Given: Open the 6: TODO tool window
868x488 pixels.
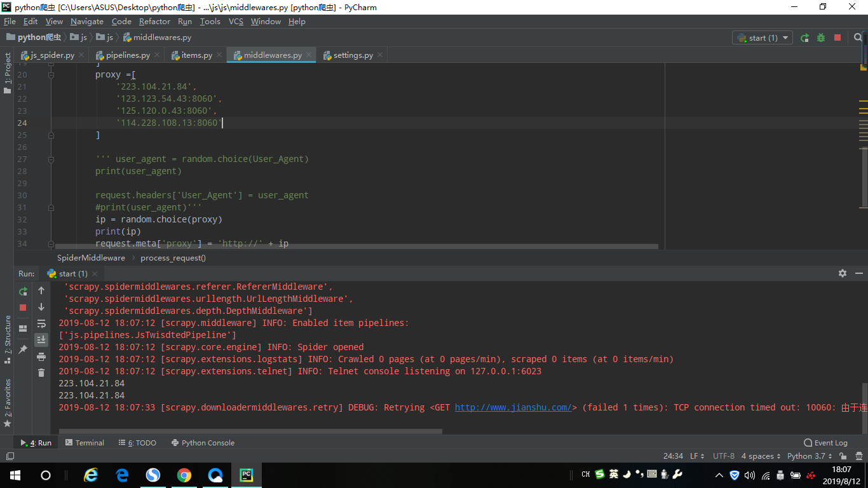Looking at the screenshot, I should [138, 443].
